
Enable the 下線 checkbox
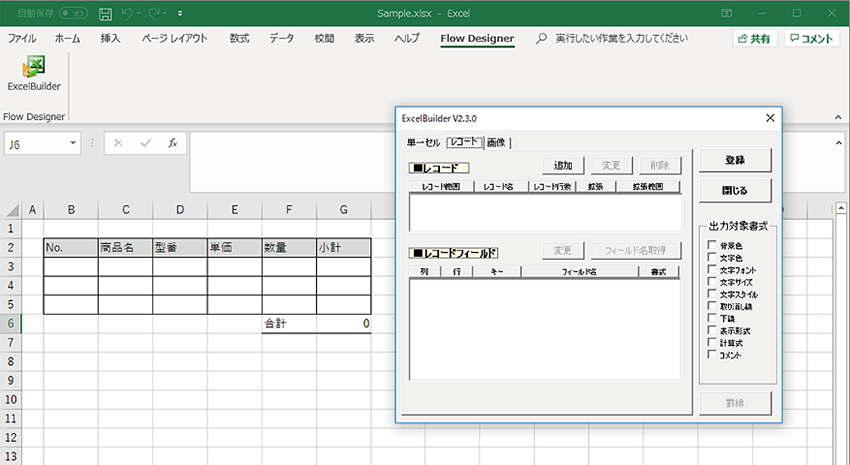tap(712, 318)
